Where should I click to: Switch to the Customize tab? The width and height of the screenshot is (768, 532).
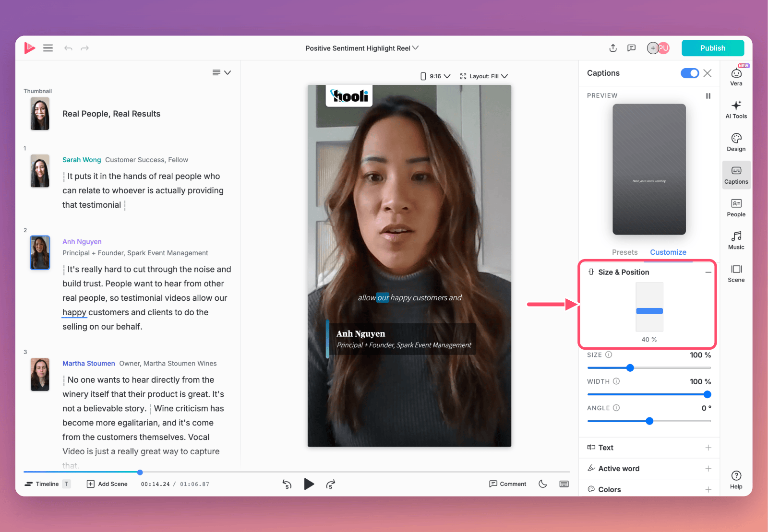pos(668,252)
